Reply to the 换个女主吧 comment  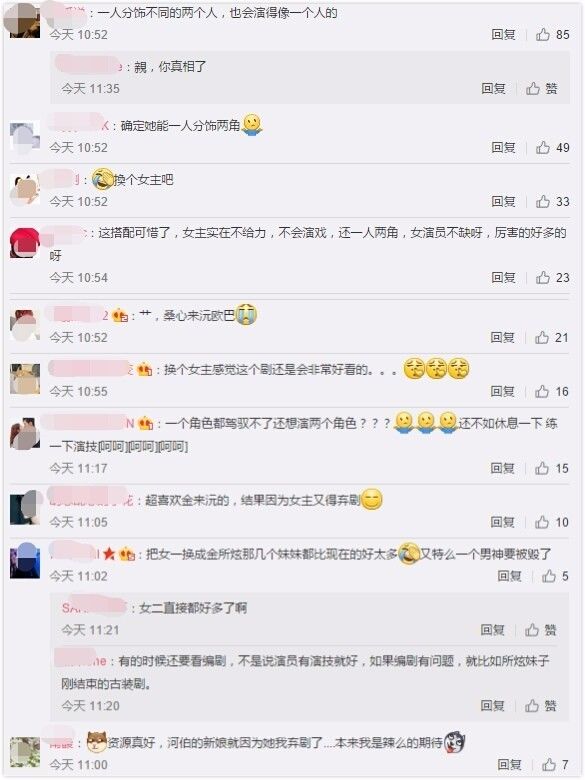click(x=503, y=201)
